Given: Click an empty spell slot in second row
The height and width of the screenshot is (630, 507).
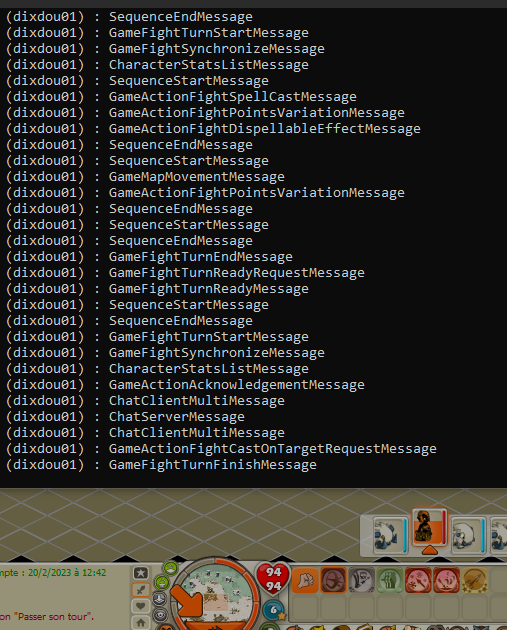Looking at the screenshot, I should [x=305, y=608].
